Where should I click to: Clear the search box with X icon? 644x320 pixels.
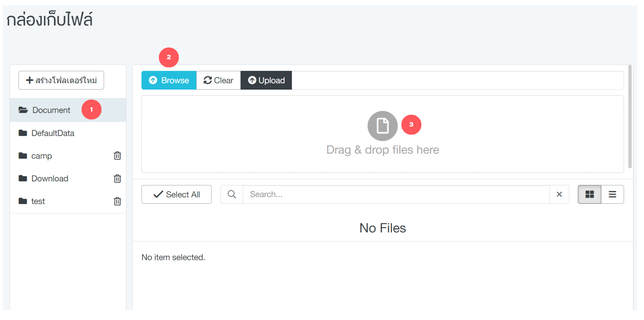559,195
